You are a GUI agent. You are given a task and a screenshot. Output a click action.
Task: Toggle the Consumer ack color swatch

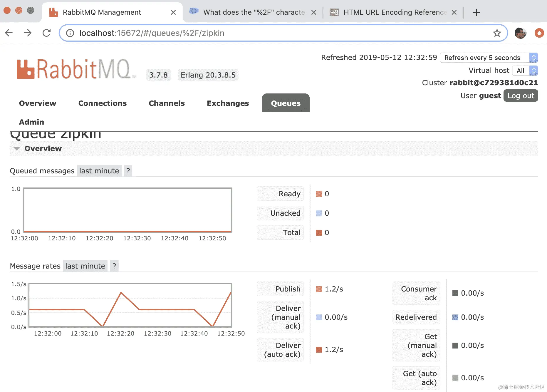coord(455,293)
